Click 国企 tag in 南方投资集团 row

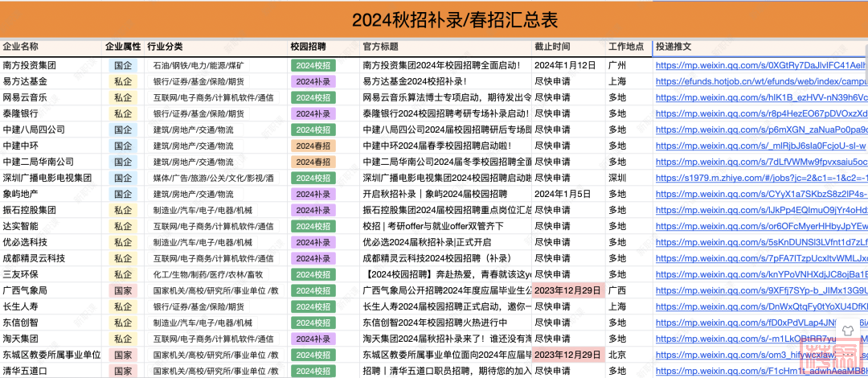coord(123,65)
